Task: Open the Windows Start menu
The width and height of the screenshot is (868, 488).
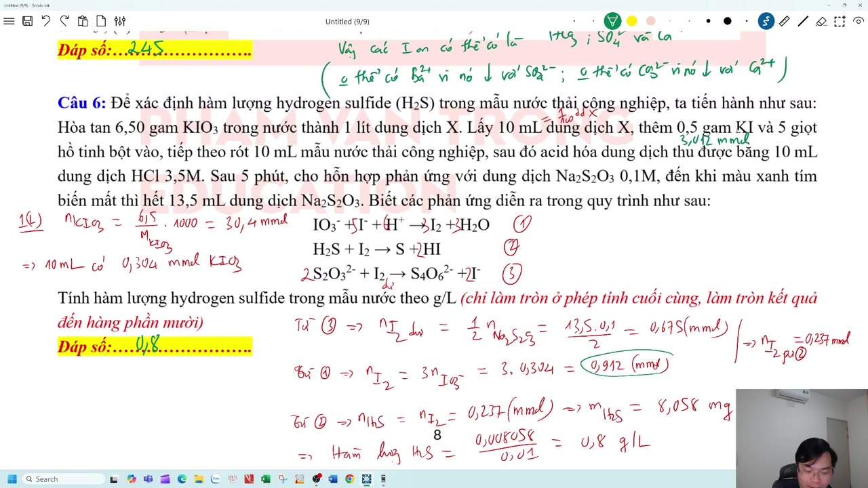Action: pos(12,479)
